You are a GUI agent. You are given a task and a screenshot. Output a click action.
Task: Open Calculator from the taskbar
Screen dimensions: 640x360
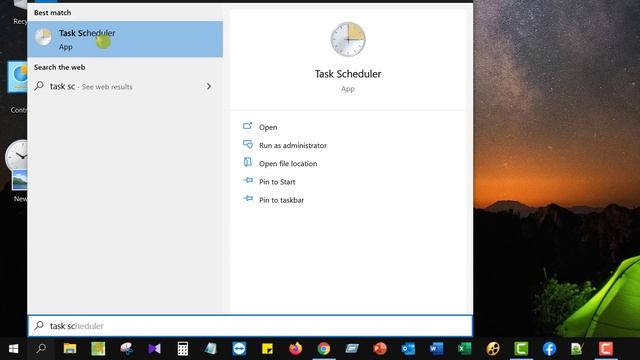click(x=182, y=349)
